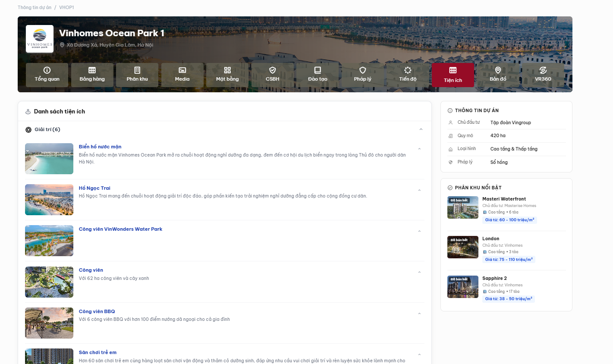Collapse the Công viên row chevron
The width and height of the screenshot is (613, 364).
(419, 273)
